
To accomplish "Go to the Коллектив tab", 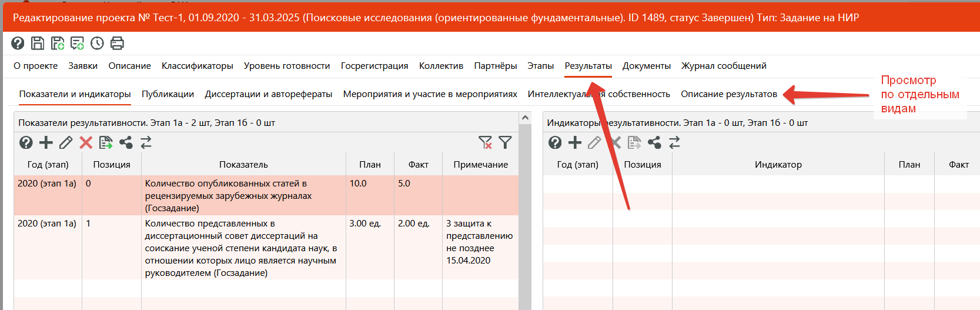I will click(441, 66).
